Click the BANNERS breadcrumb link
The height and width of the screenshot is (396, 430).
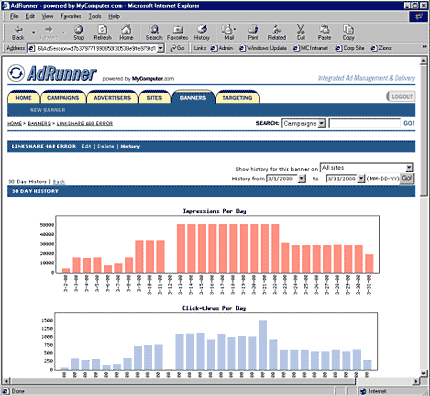39,123
